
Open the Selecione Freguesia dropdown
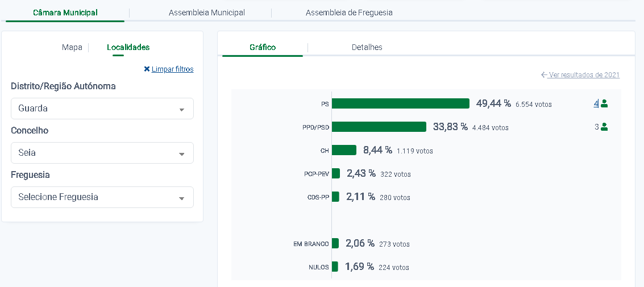pos(102,197)
